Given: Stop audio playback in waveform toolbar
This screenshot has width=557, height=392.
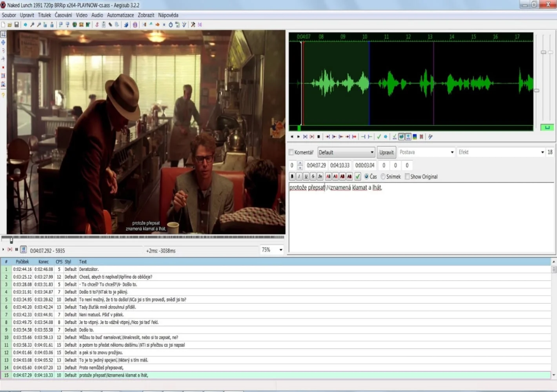Looking at the screenshot, I should [x=319, y=137].
